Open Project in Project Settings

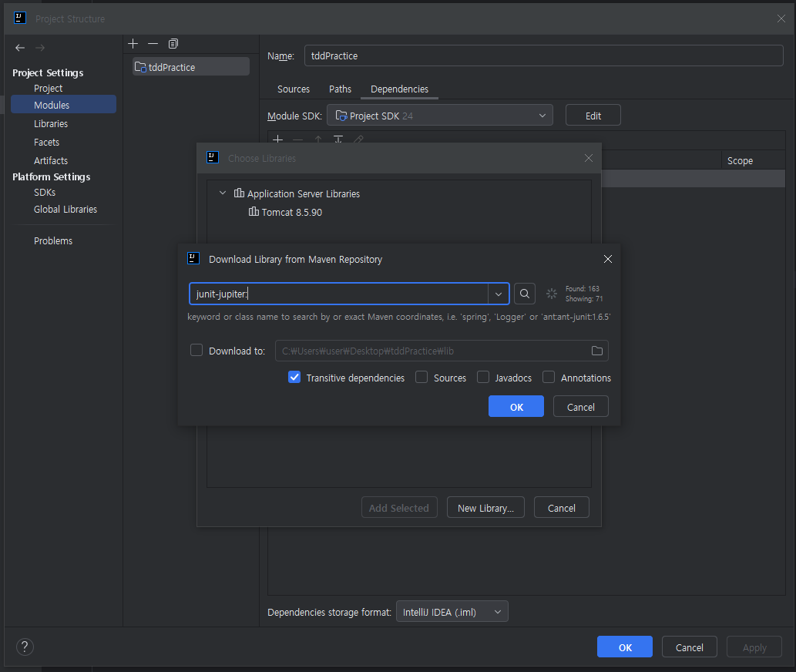[x=49, y=89]
